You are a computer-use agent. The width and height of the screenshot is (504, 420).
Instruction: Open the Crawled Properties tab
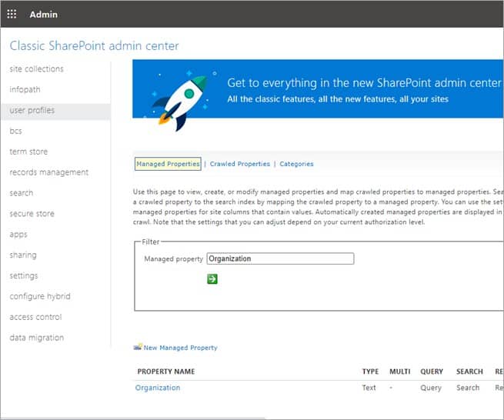click(240, 164)
